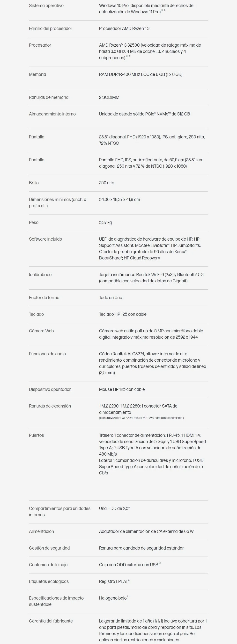Click the Mouse HP 125 con cable text
The height and width of the screenshot is (644, 237).
tap(122, 389)
